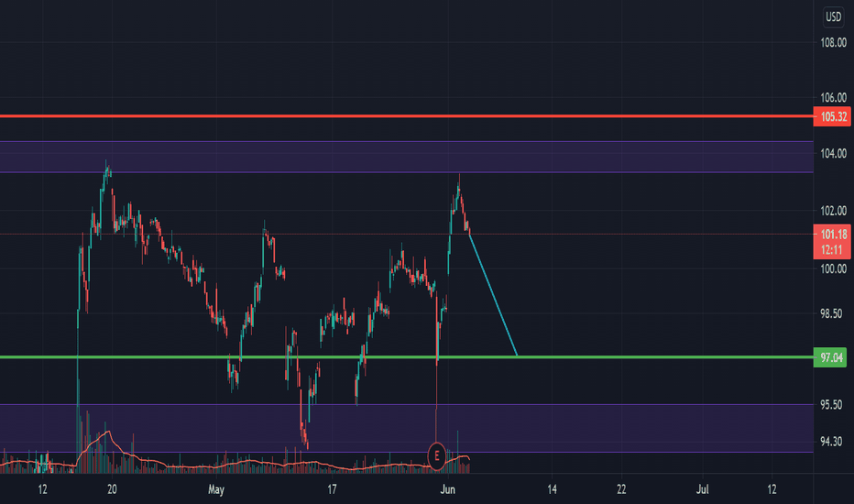The height and width of the screenshot is (504, 854).
Task: Select the green 97.04 price label
Action: pos(830,357)
